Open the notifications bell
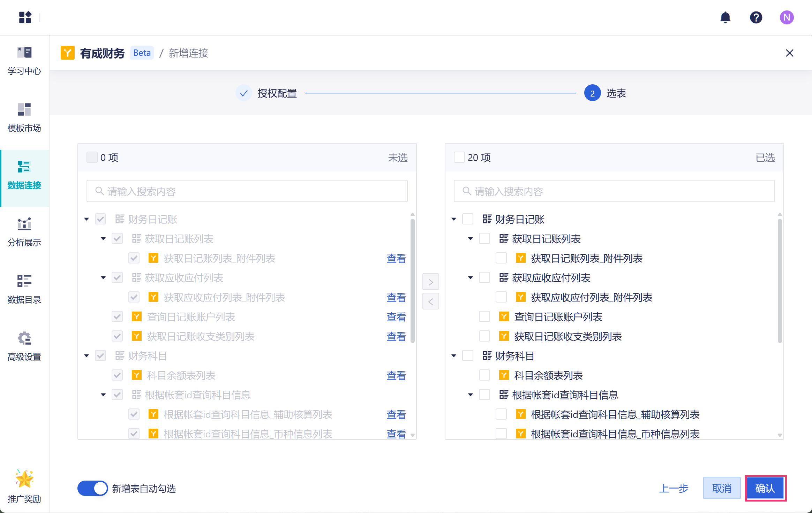 725,17
